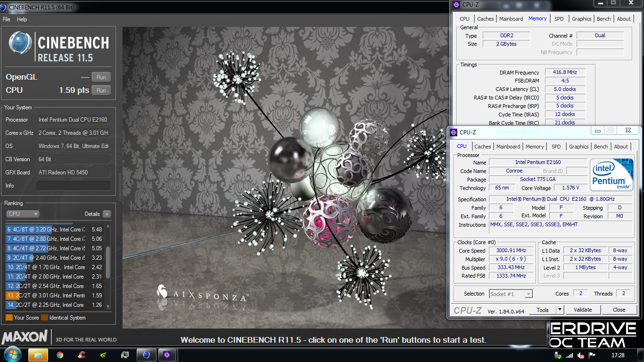The height and width of the screenshot is (362, 644).
Task: Open the Windows Start menu
Action: click(12, 354)
